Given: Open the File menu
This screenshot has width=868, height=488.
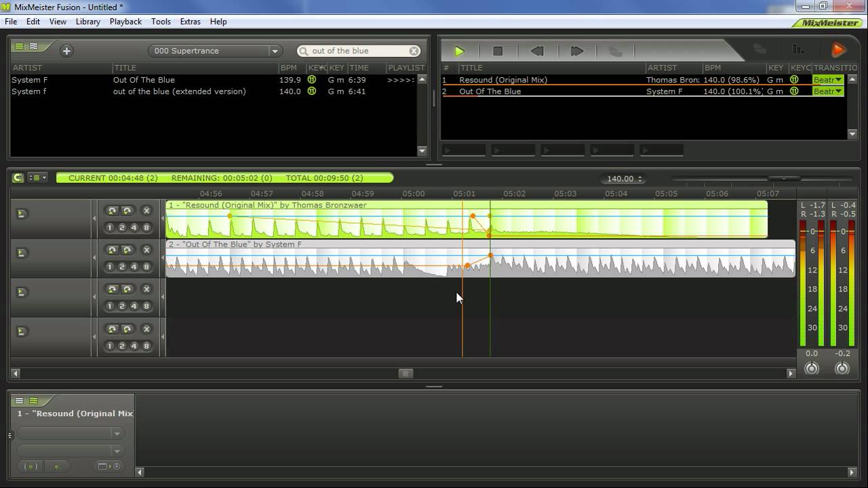Looking at the screenshot, I should click(x=11, y=22).
